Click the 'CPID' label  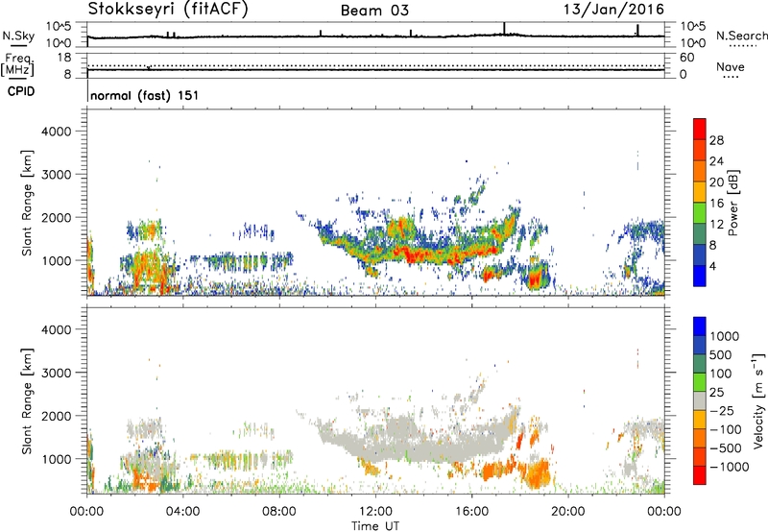click(21, 91)
